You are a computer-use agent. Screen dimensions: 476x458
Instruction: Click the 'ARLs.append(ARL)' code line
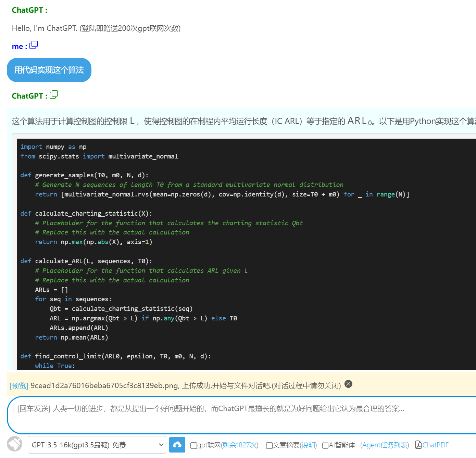click(79, 328)
